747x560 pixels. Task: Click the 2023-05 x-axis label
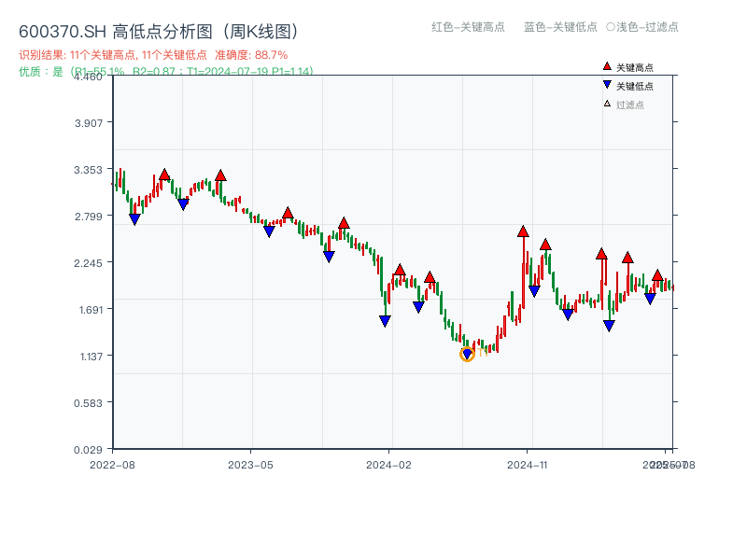(x=250, y=465)
